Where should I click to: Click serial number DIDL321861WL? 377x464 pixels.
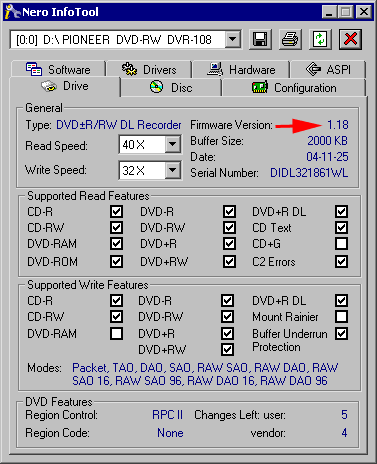(x=309, y=173)
